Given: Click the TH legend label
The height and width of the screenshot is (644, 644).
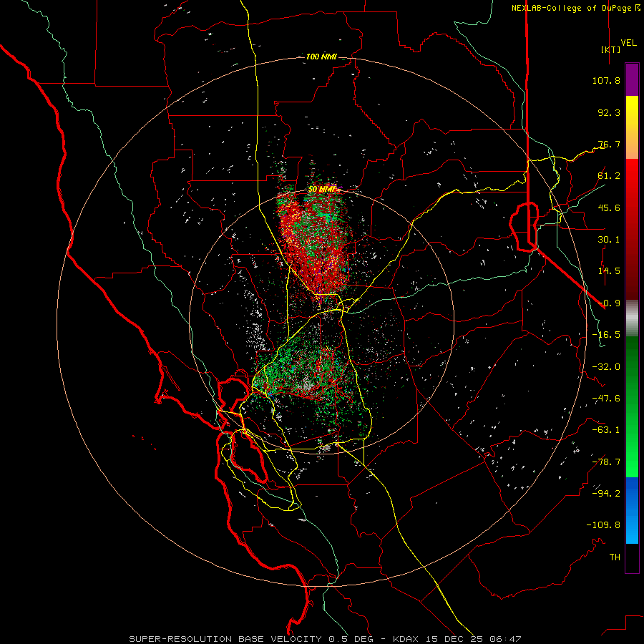Looking at the screenshot, I should (615, 557).
